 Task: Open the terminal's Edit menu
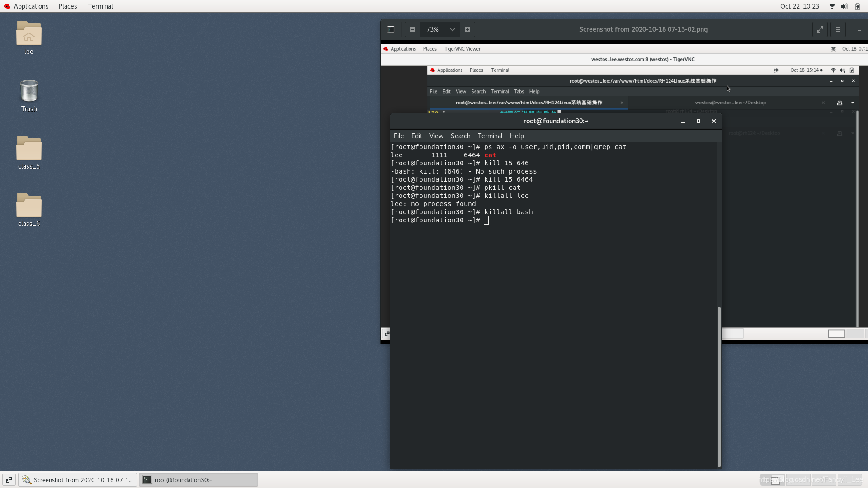(x=416, y=136)
